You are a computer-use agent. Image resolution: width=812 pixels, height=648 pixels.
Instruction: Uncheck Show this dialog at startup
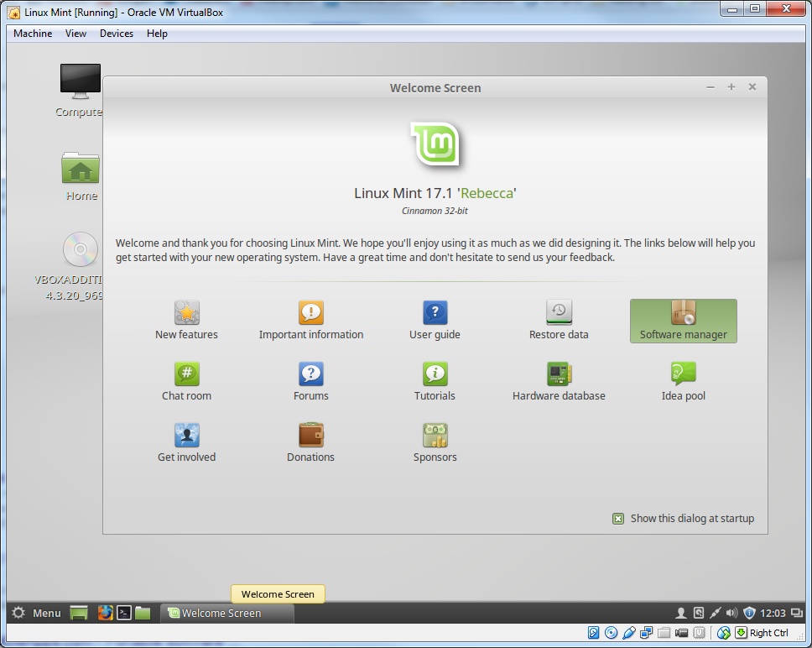[x=617, y=519]
